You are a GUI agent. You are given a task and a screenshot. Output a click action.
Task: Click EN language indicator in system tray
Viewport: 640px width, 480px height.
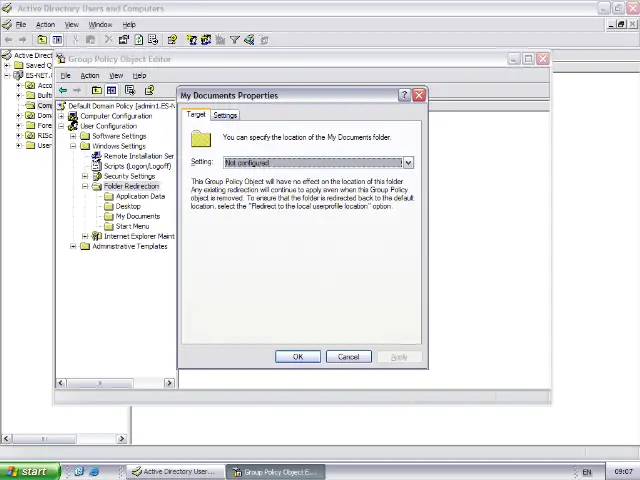[587, 472]
